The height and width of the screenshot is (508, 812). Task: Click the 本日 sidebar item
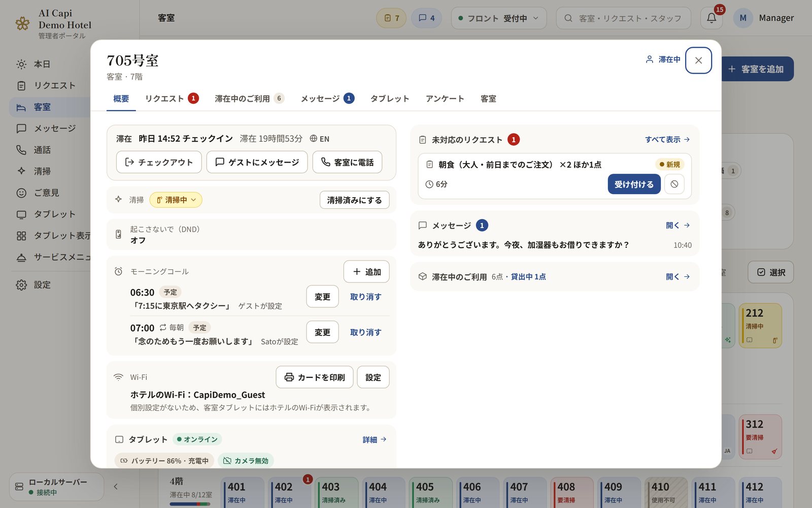50,64
